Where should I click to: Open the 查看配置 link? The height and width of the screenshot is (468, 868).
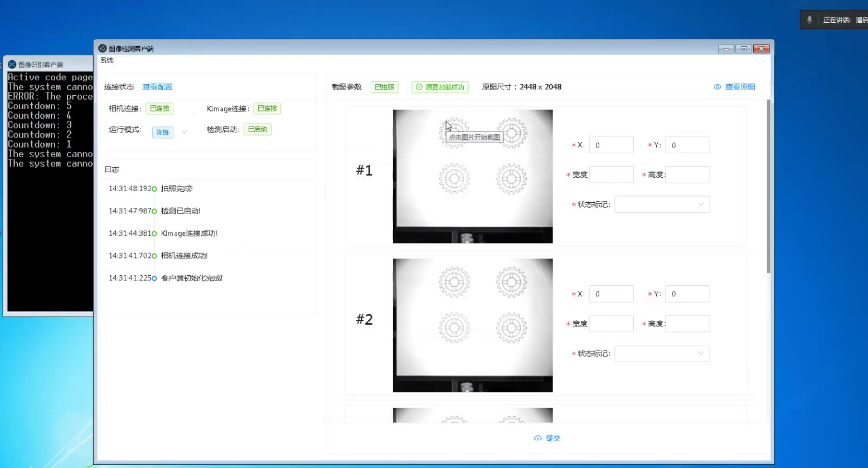click(157, 87)
